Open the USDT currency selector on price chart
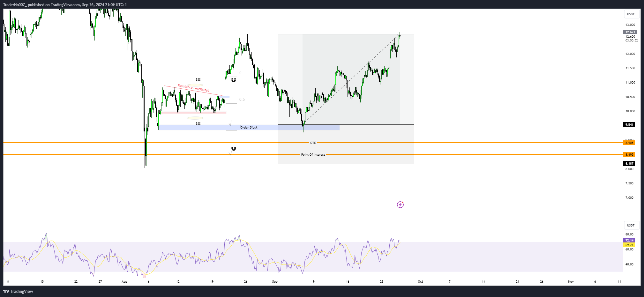 pos(631,14)
